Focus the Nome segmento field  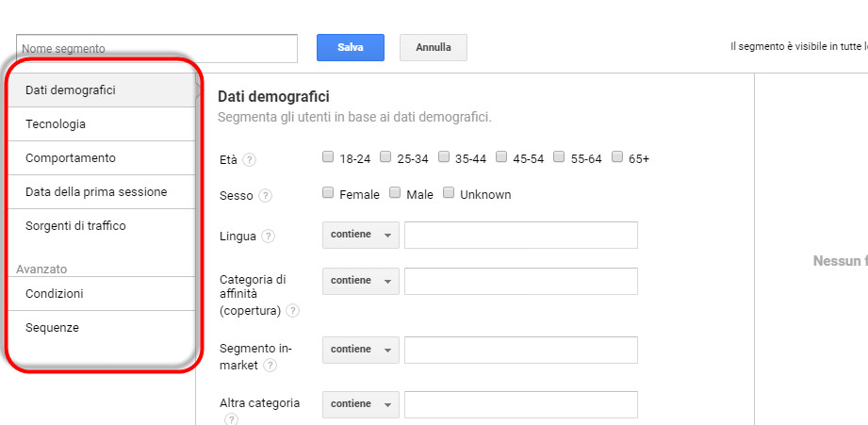[156, 49]
